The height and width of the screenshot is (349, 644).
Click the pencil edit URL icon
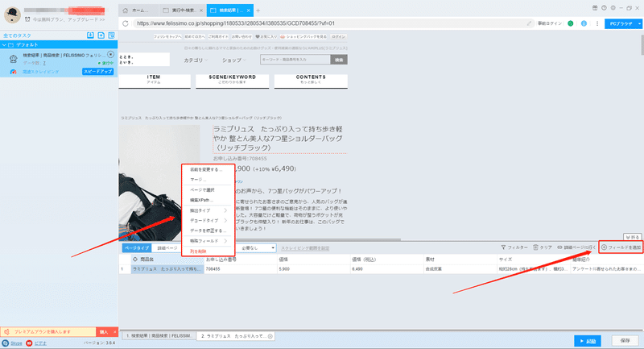click(529, 23)
